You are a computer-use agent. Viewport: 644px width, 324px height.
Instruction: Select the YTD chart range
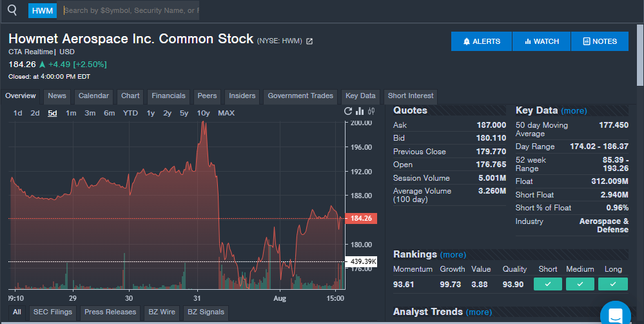point(130,113)
